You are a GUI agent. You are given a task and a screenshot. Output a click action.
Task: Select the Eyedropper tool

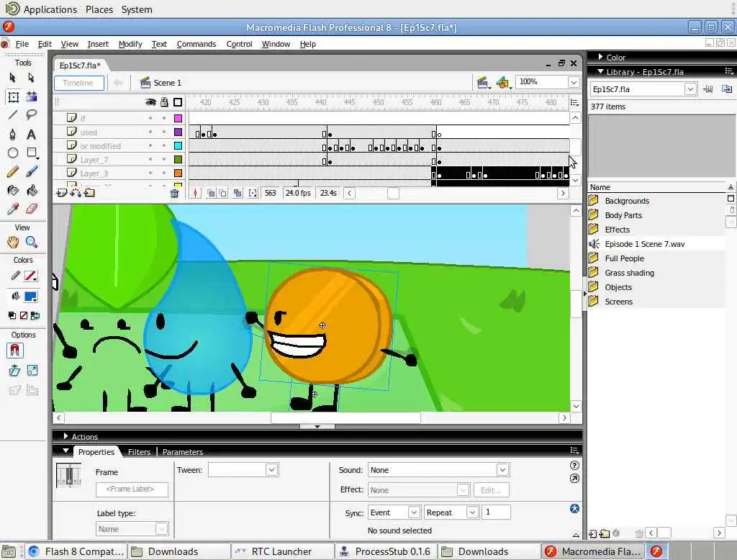(x=13, y=209)
